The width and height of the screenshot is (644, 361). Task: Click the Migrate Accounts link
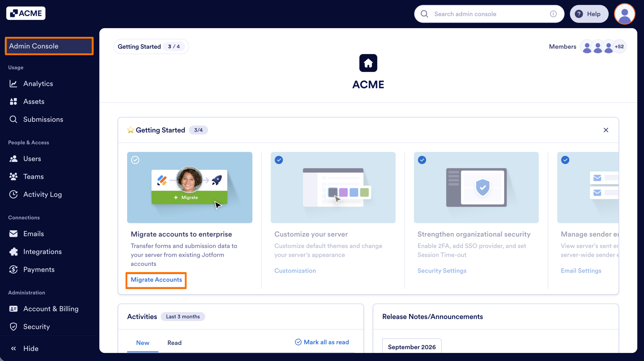156,280
